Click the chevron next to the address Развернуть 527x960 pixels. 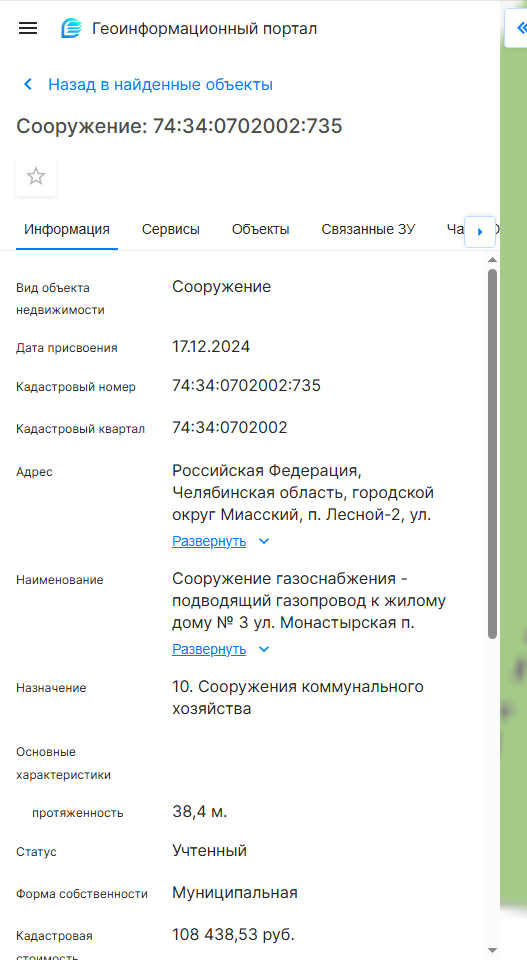pos(264,541)
